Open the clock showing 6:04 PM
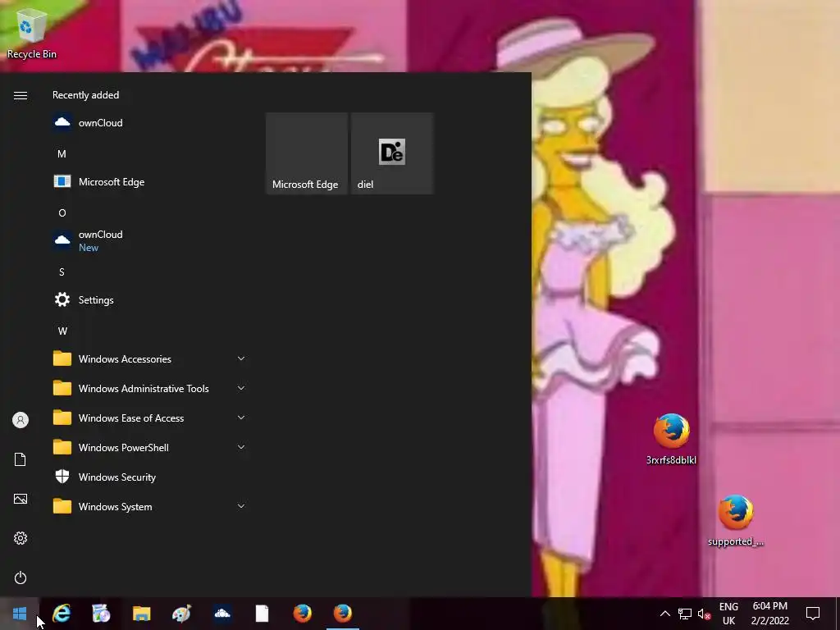Image resolution: width=840 pixels, height=630 pixels. point(769,614)
